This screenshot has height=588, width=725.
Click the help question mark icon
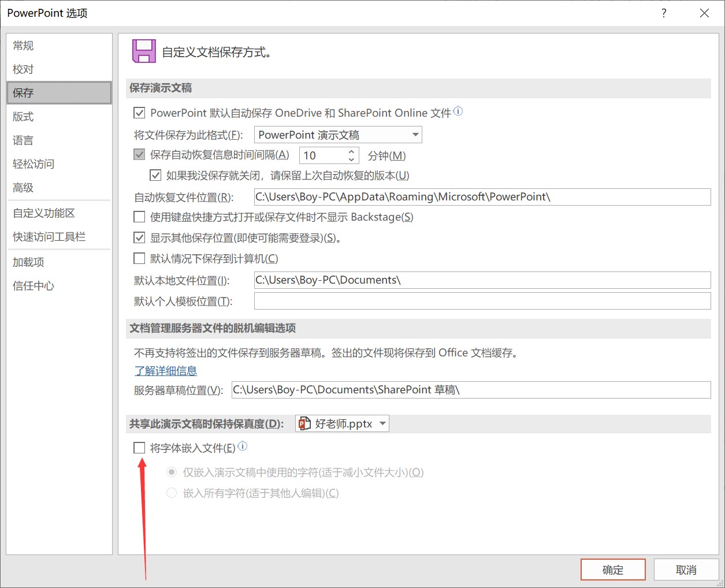click(x=664, y=13)
